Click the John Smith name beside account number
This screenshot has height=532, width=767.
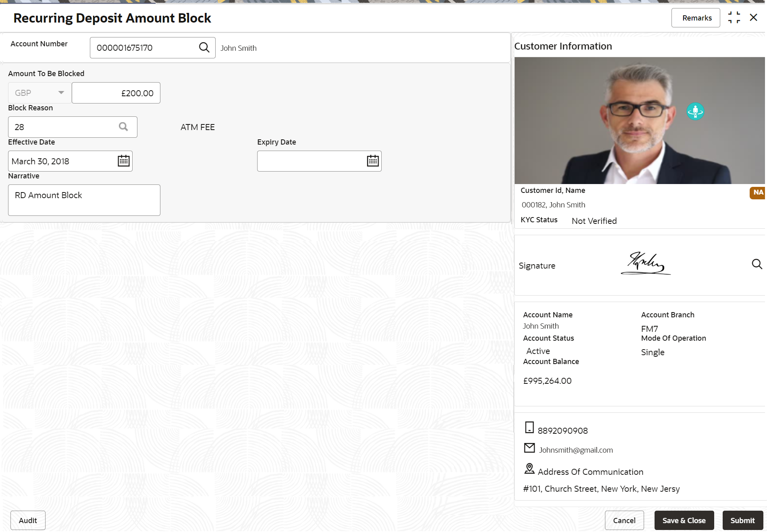(x=239, y=48)
